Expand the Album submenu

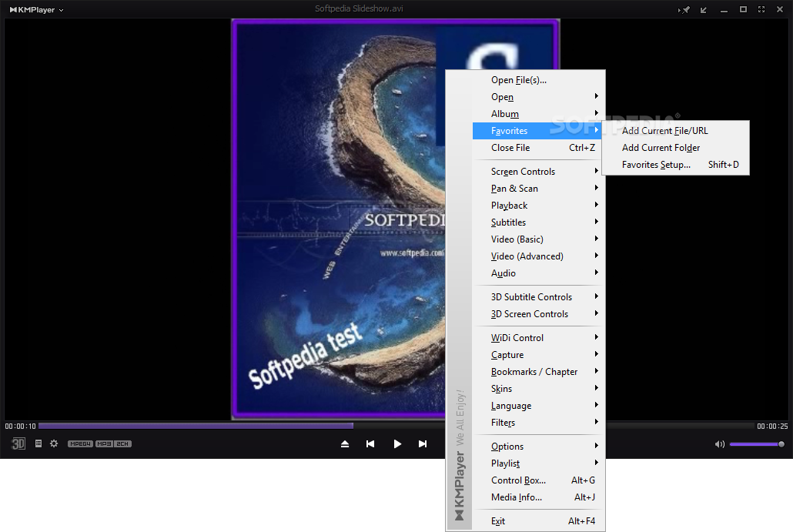click(x=539, y=114)
